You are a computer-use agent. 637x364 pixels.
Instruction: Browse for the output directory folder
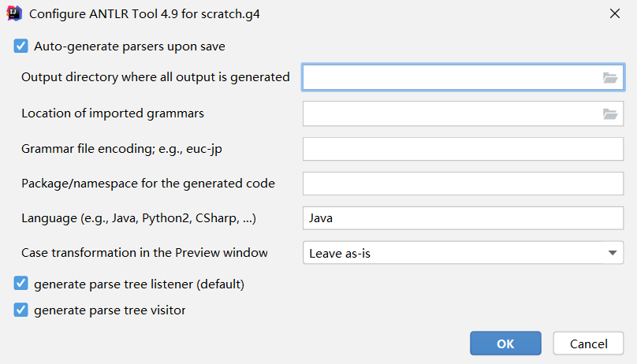(x=609, y=77)
